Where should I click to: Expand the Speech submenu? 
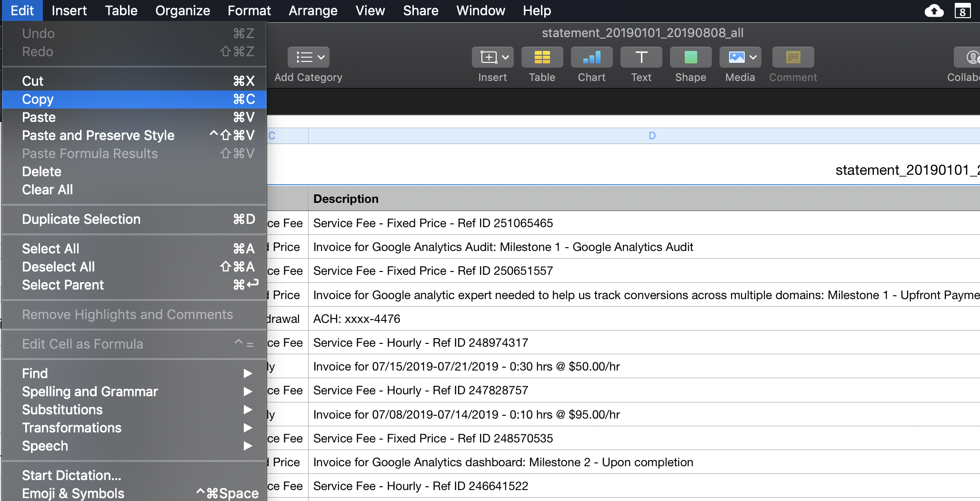(248, 446)
